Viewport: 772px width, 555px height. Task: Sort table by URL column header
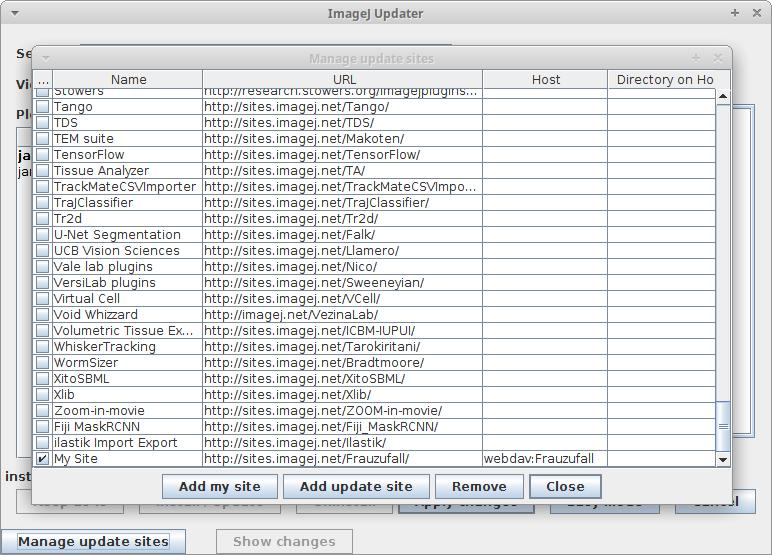coord(343,79)
